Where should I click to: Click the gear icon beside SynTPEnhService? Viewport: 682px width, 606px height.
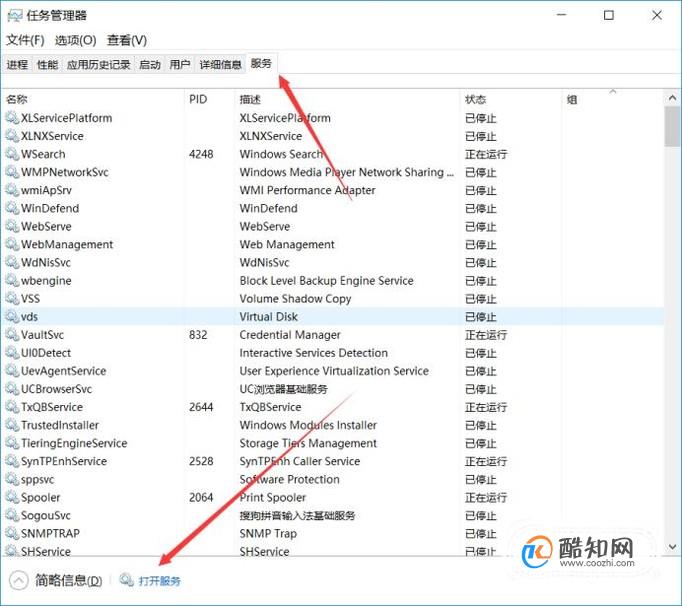click(12, 461)
